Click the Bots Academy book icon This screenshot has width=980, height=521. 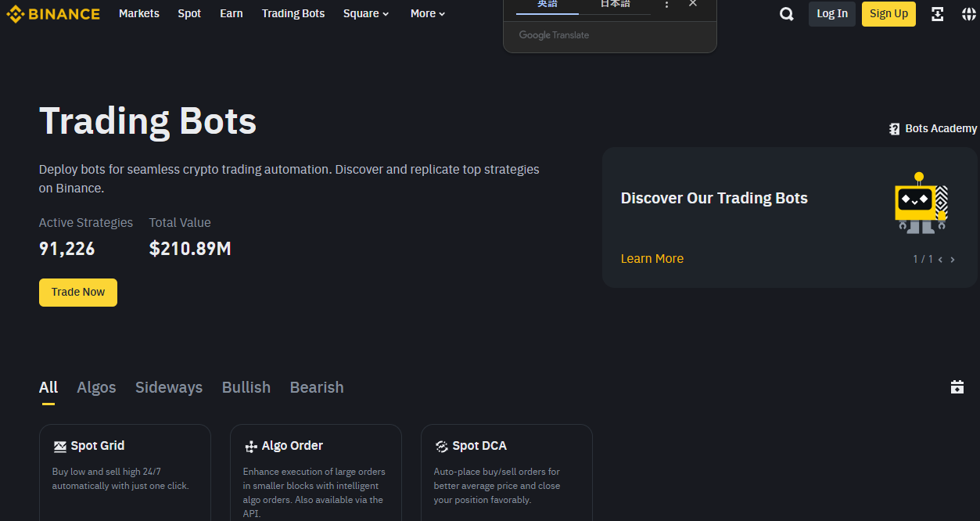coord(895,129)
